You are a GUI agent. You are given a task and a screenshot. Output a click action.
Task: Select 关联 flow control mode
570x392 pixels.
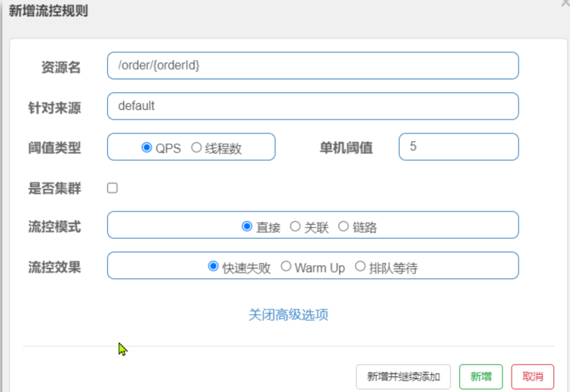[x=295, y=226]
